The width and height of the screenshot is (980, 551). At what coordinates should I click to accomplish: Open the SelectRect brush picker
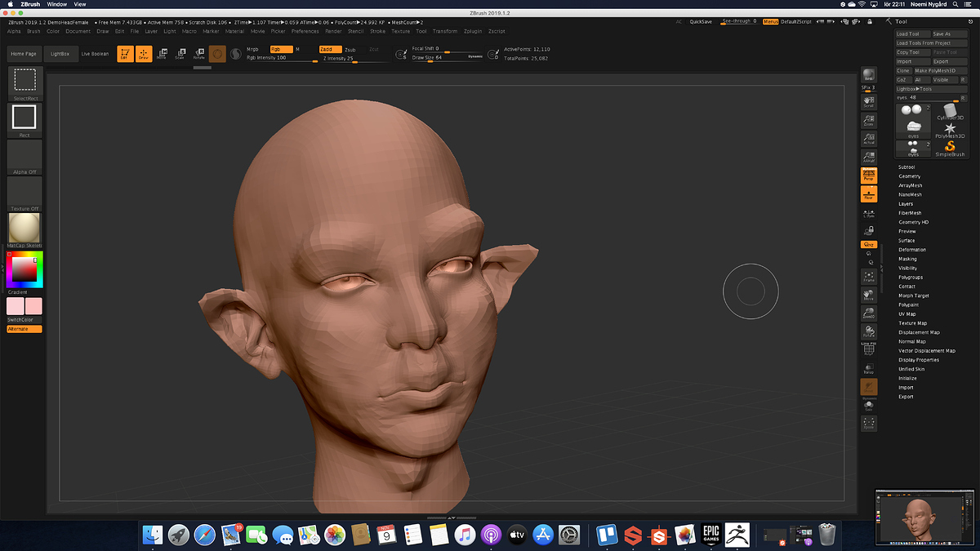click(x=24, y=82)
